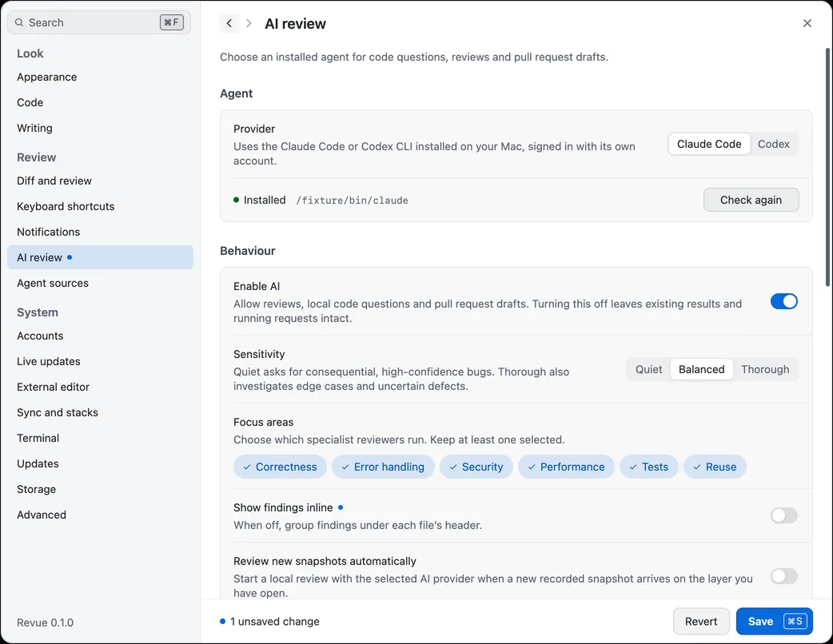This screenshot has height=644, width=833.
Task: Open Keyboard shortcuts settings
Action: [100, 206]
